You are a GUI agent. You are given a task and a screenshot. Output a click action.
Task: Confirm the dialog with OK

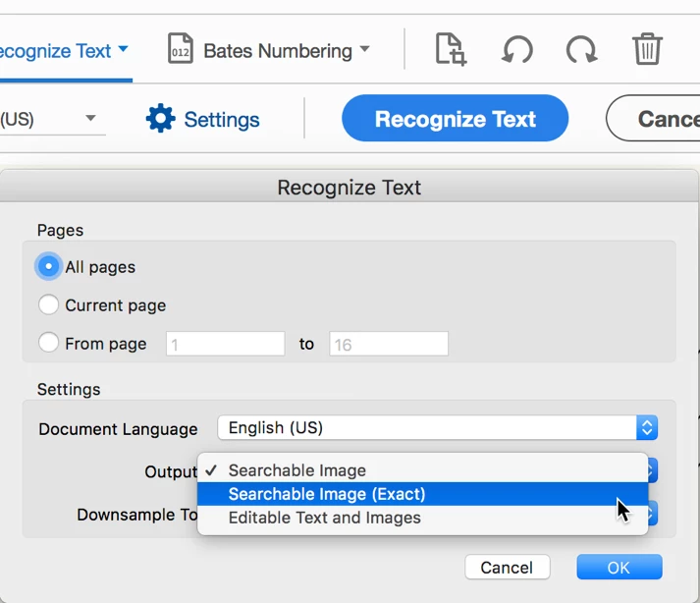pyautogui.click(x=619, y=568)
